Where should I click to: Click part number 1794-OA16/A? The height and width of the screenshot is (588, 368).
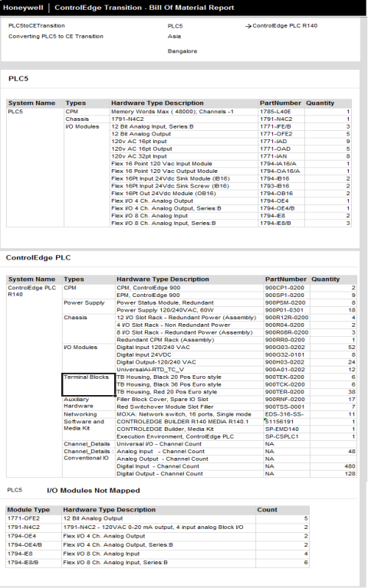coord(280,171)
